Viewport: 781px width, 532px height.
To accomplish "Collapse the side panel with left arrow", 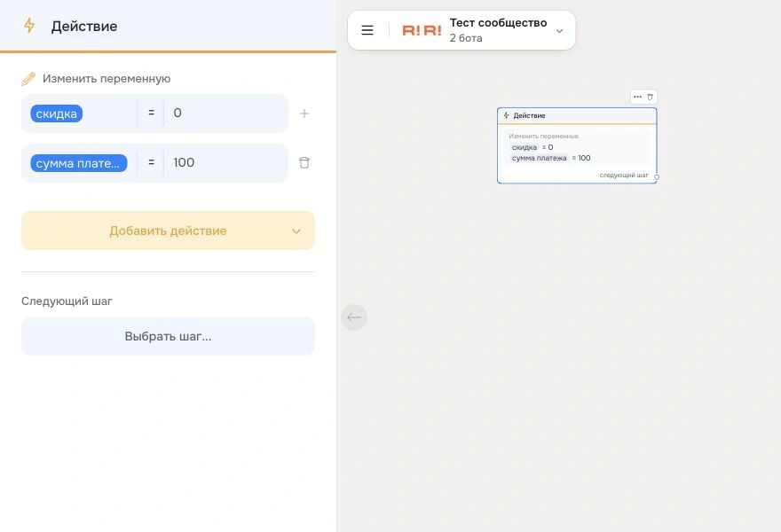I will [354, 317].
